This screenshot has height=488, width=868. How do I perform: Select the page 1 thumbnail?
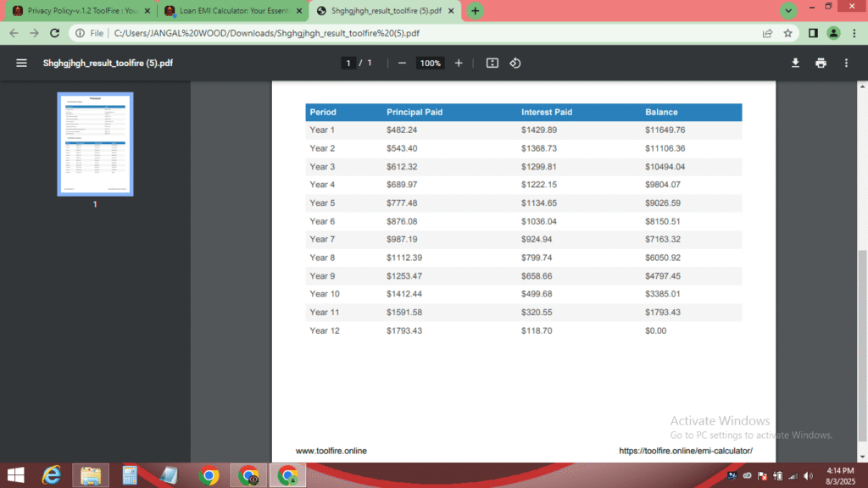coord(95,144)
